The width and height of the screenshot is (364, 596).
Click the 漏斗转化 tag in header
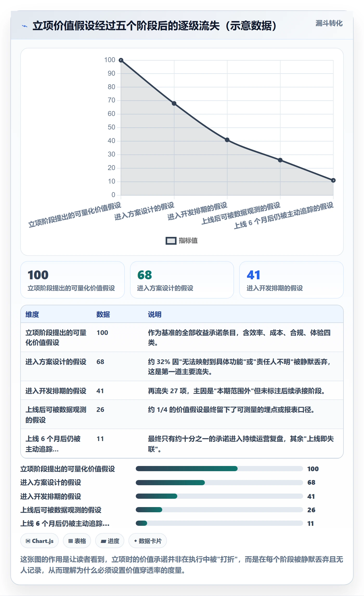329,23
